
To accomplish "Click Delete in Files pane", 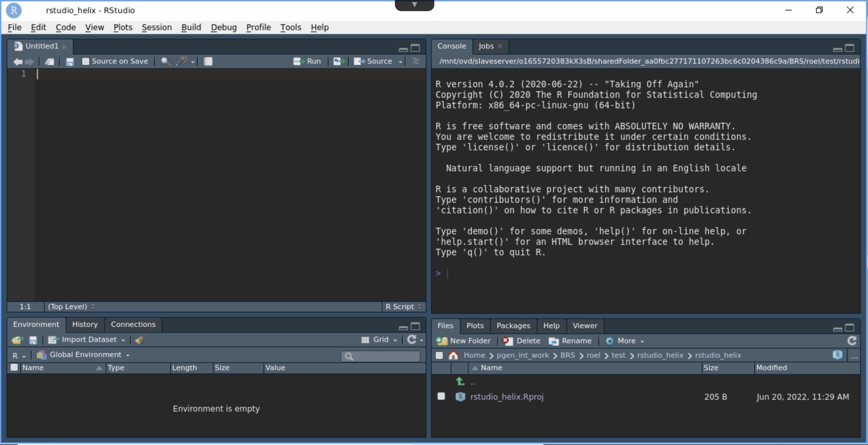I will tap(521, 341).
